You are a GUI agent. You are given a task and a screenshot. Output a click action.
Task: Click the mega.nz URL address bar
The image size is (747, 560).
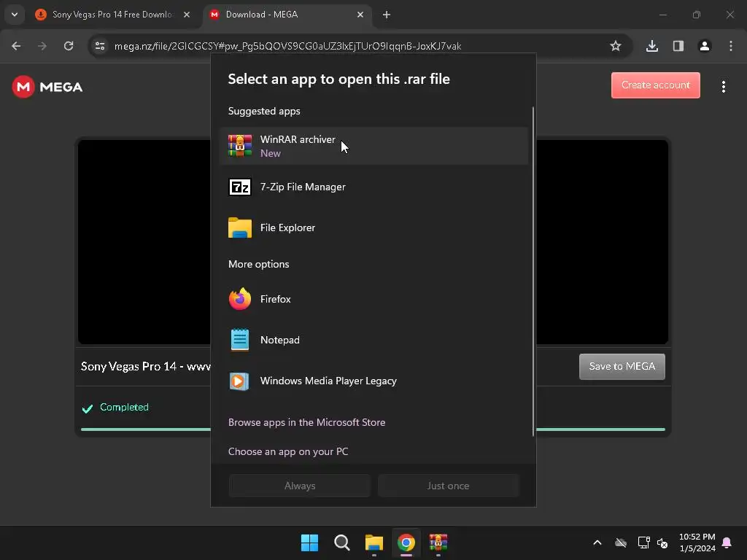287,46
